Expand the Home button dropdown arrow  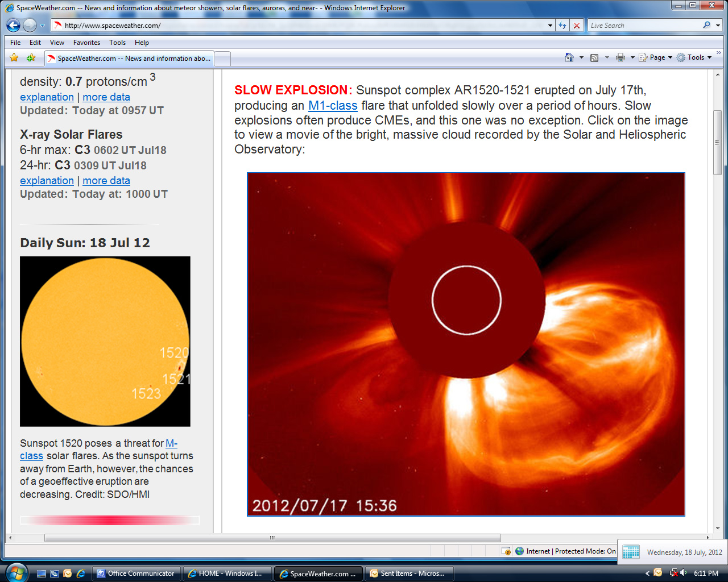tap(581, 57)
